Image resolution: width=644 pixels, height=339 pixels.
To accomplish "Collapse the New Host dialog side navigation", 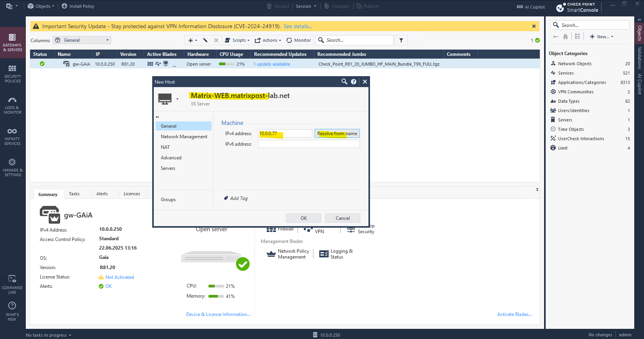I will [x=157, y=117].
